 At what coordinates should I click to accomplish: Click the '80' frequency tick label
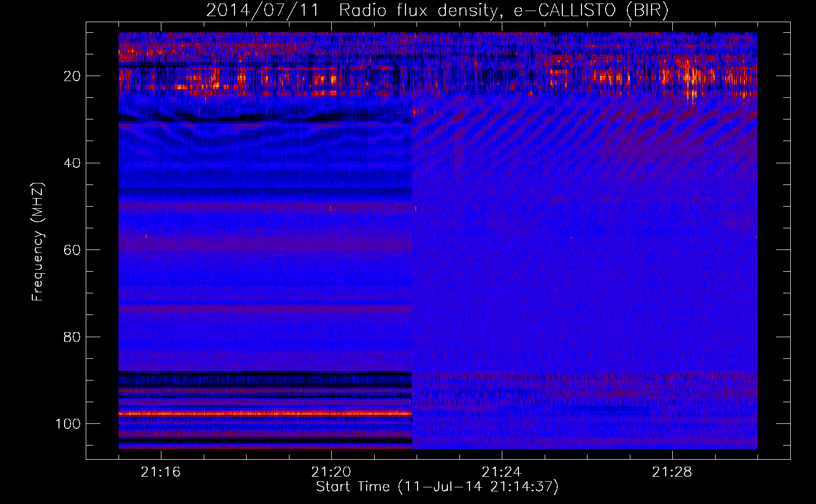click(72, 337)
